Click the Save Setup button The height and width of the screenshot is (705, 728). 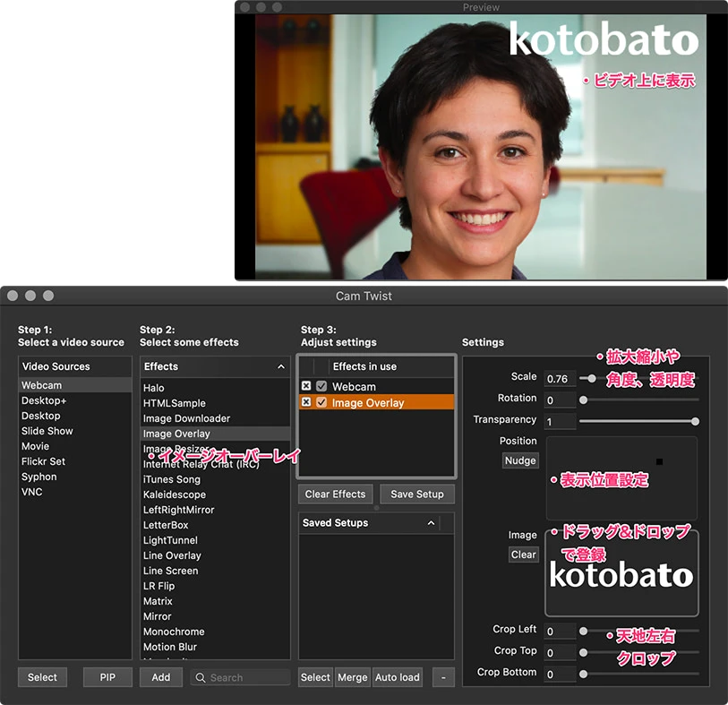416,494
